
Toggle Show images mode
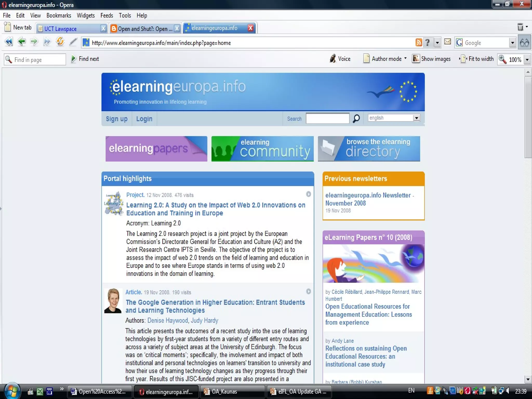tap(431, 59)
